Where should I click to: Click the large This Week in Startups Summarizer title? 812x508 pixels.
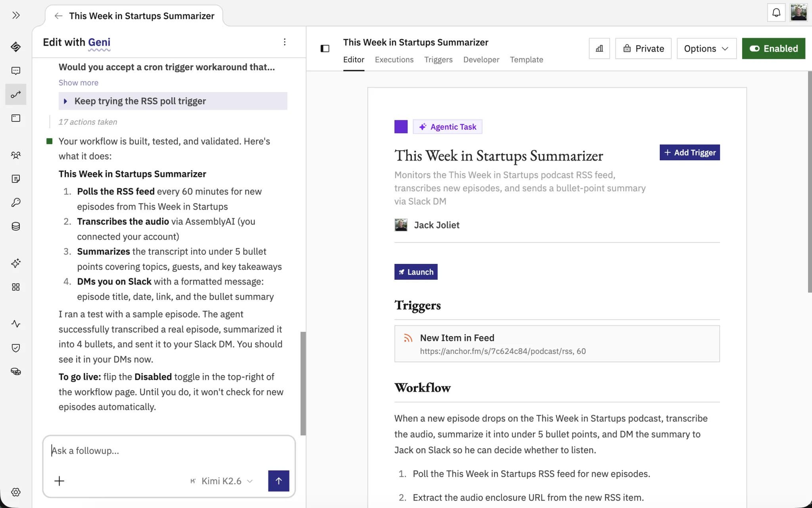tap(498, 156)
